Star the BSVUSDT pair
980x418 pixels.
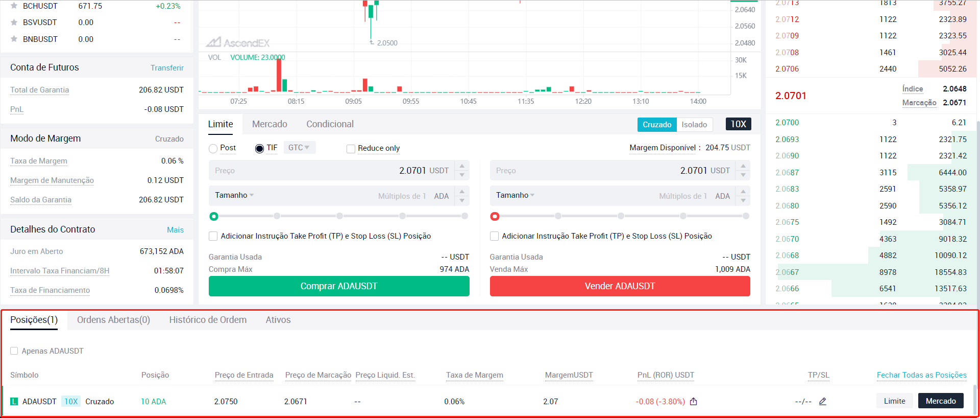(14, 22)
